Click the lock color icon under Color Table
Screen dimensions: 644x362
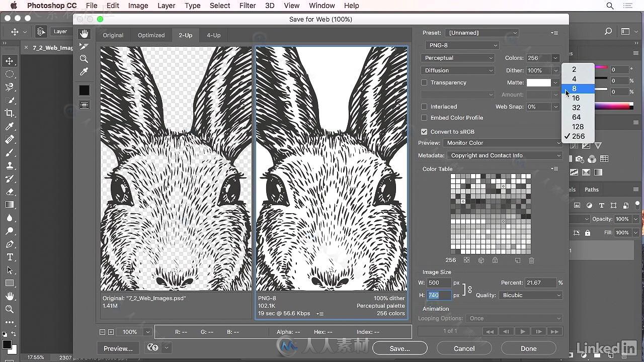[x=495, y=260]
